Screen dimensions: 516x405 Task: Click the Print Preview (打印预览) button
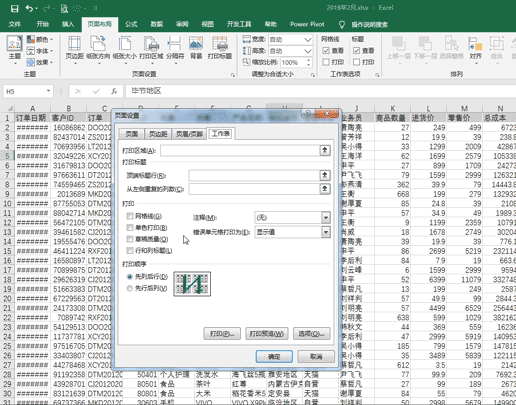[267, 334]
